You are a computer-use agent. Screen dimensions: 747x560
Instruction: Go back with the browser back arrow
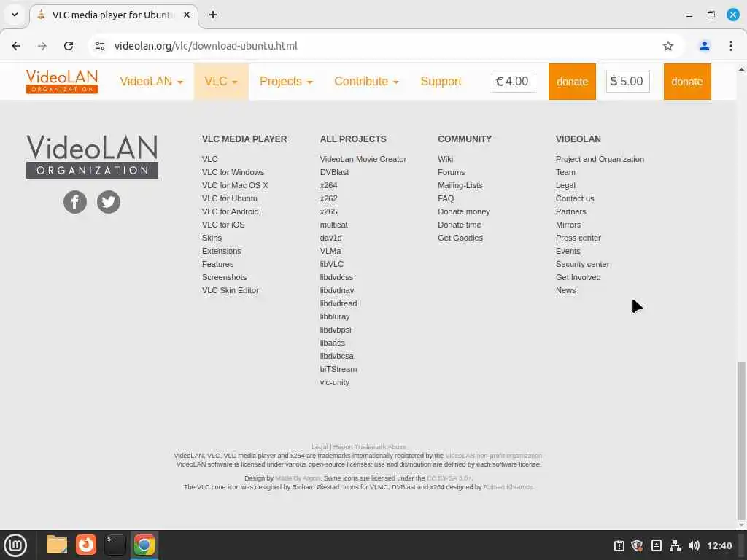tap(16, 46)
